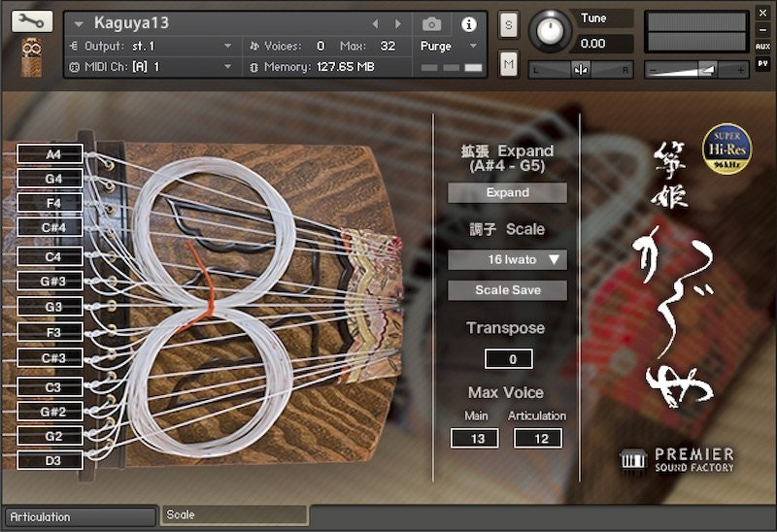Click the D3 string note box
This screenshot has width=777, height=532.
click(50, 460)
